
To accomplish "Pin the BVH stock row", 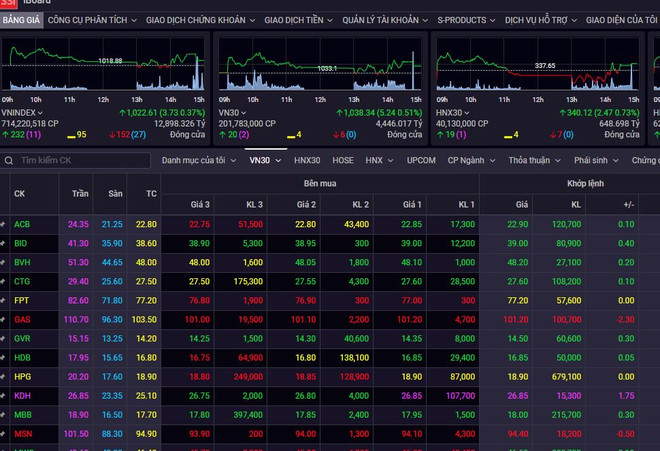I will (x=5, y=262).
